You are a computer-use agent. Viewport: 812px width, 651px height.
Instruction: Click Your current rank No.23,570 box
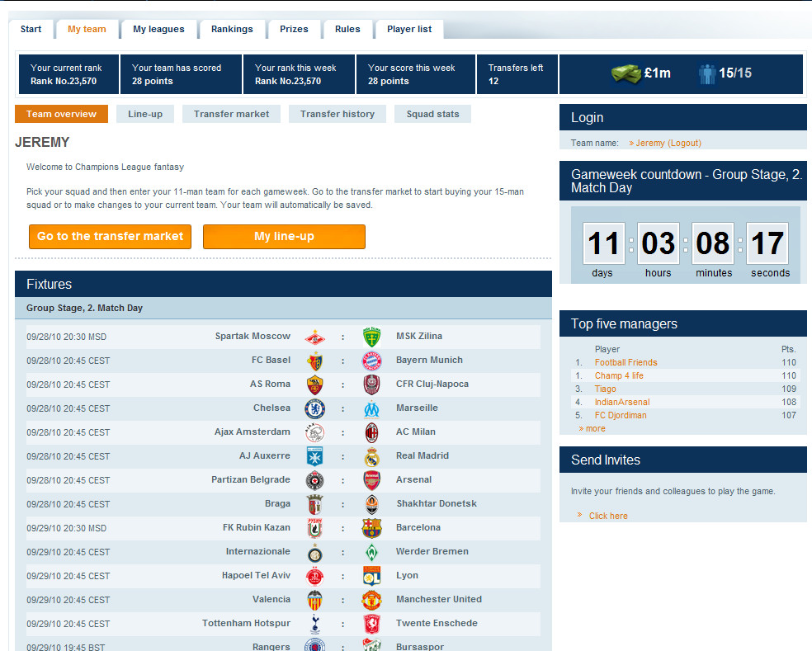[68, 74]
